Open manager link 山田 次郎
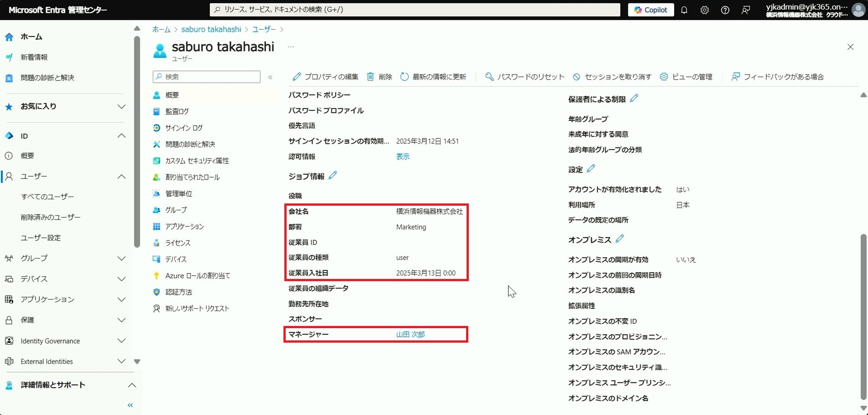 [x=410, y=335]
